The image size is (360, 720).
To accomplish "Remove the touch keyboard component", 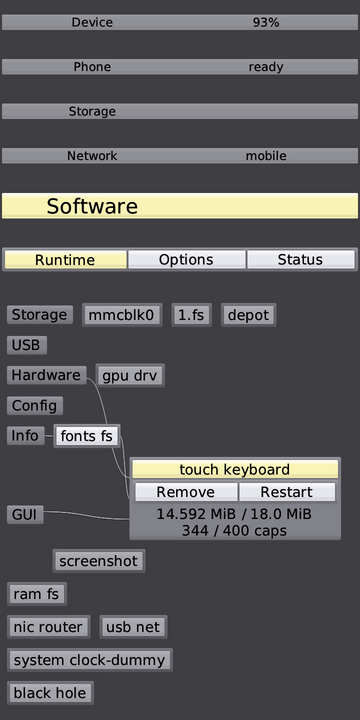I will point(186,492).
